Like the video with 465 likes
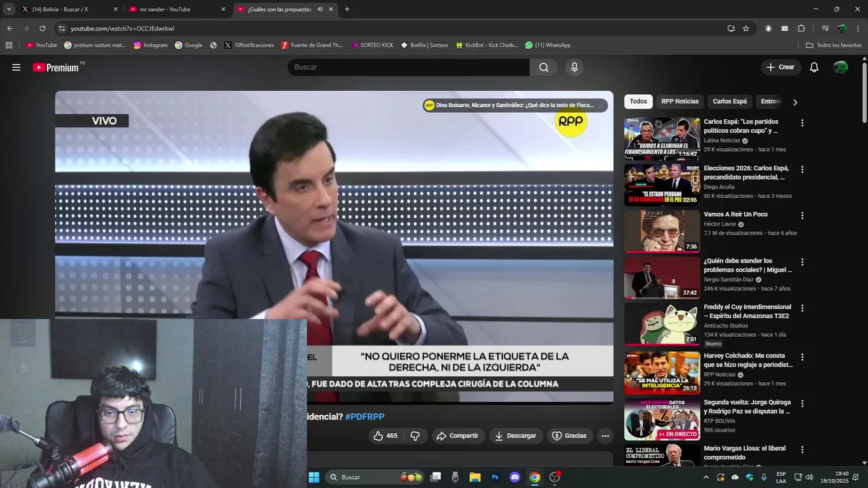The width and height of the screenshot is (868, 488). [x=385, y=436]
